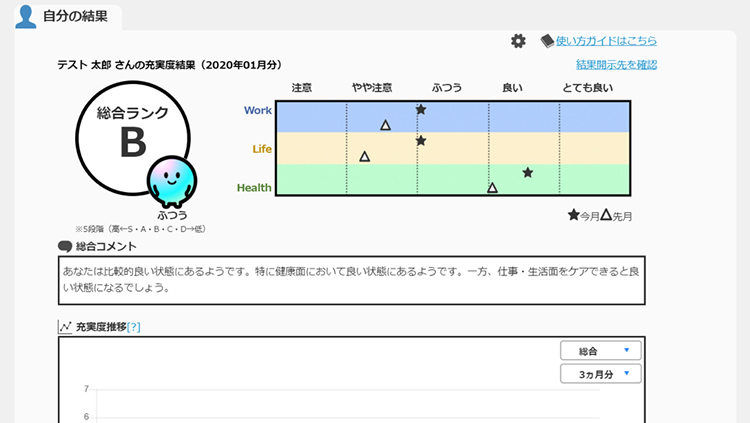Select the 自分の結果 tab
Viewport: 750px width, 423px height.
click(x=68, y=17)
